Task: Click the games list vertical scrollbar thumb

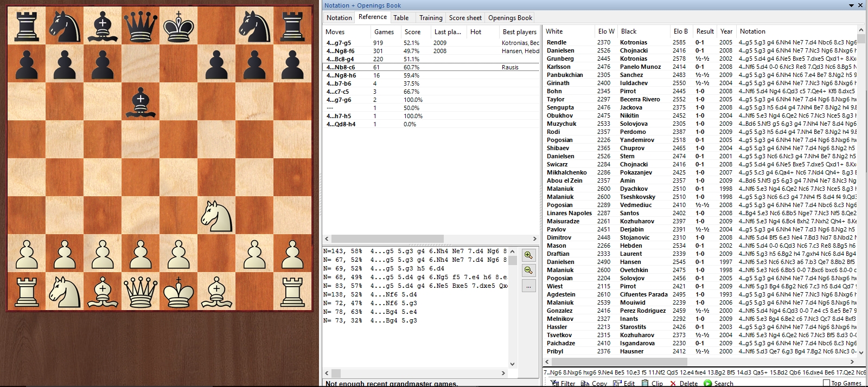Action: [x=861, y=38]
